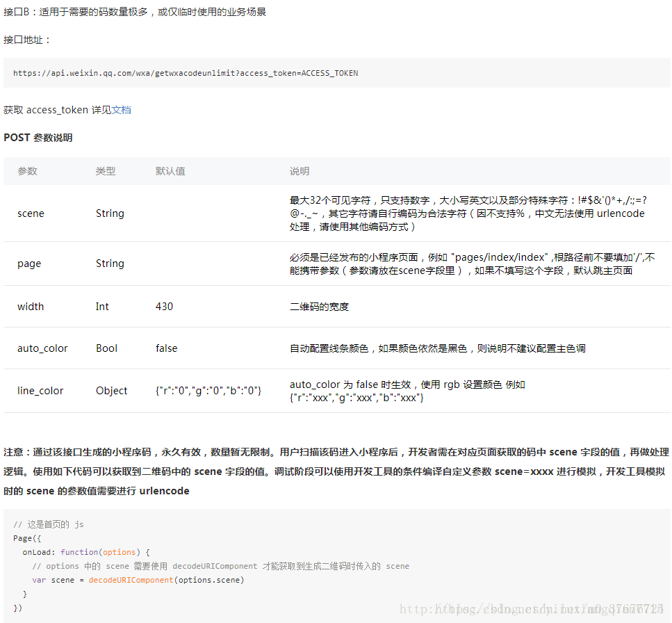The image size is (672, 623).
Task: Click the Object type cell
Action: tap(111, 391)
